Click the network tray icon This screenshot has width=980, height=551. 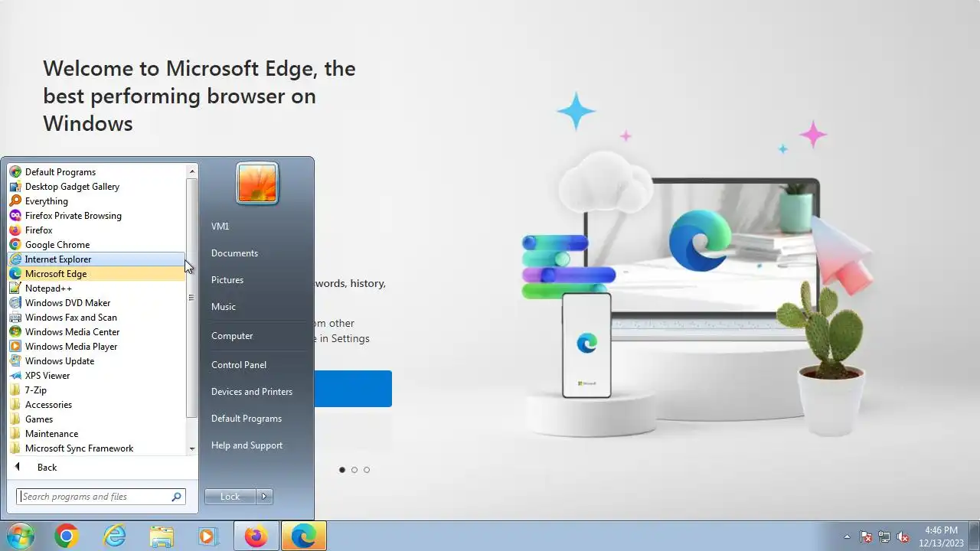coord(884,537)
